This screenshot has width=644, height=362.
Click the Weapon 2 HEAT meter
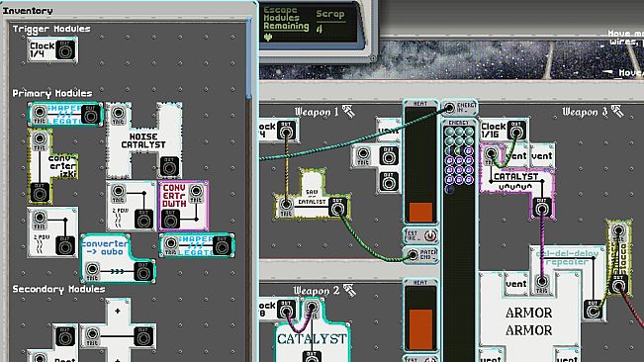(420, 317)
